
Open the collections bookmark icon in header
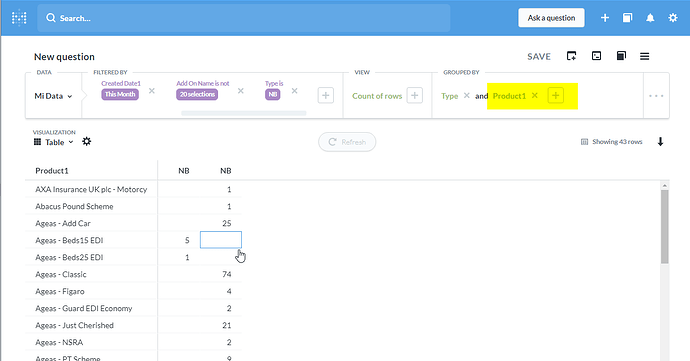pyautogui.click(x=627, y=18)
